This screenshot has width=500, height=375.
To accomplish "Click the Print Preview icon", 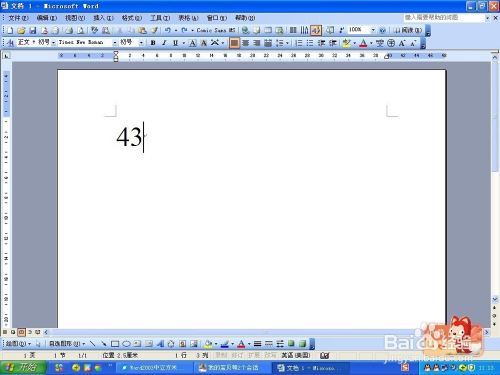I will [80, 31].
